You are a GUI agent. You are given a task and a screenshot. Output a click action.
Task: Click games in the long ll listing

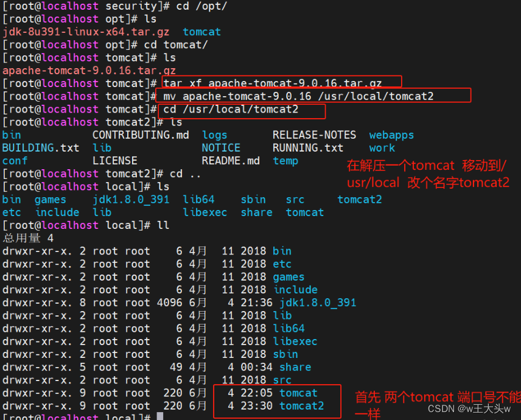tap(288, 277)
